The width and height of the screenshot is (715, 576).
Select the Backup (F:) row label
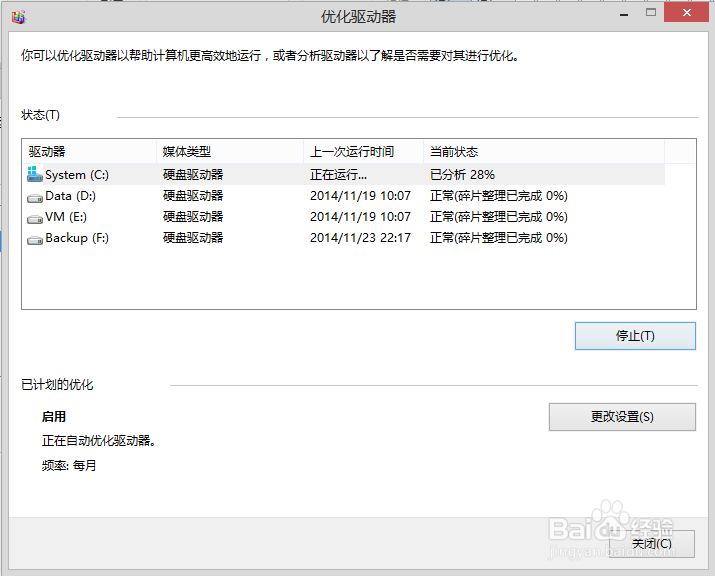click(77, 238)
